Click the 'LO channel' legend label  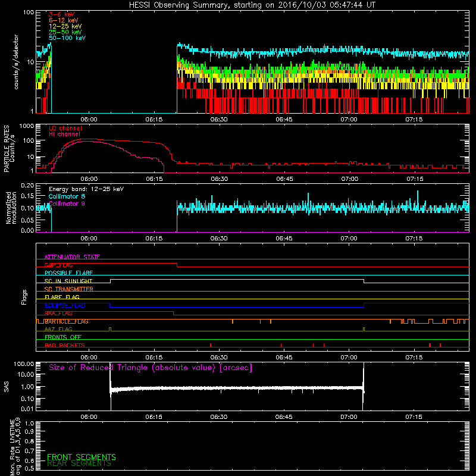(x=65, y=128)
